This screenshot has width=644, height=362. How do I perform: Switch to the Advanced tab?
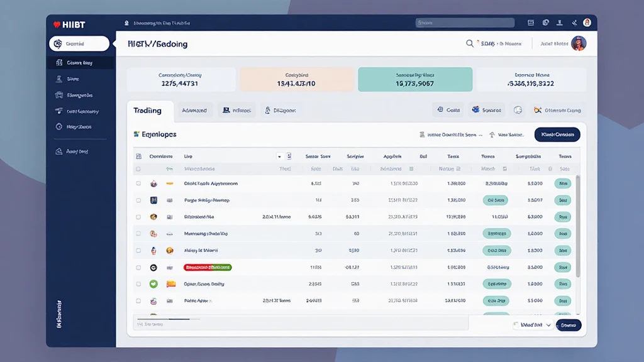tap(194, 111)
